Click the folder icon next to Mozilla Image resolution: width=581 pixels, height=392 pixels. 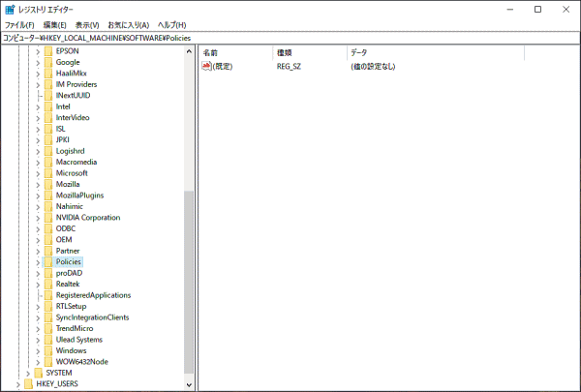click(x=48, y=184)
